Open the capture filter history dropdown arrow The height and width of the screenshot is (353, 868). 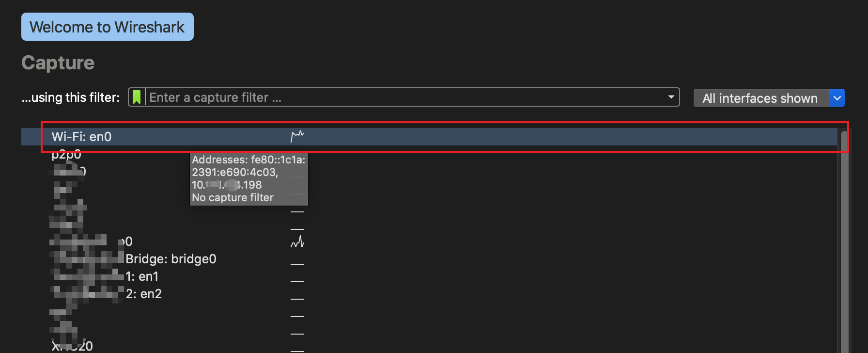click(671, 97)
